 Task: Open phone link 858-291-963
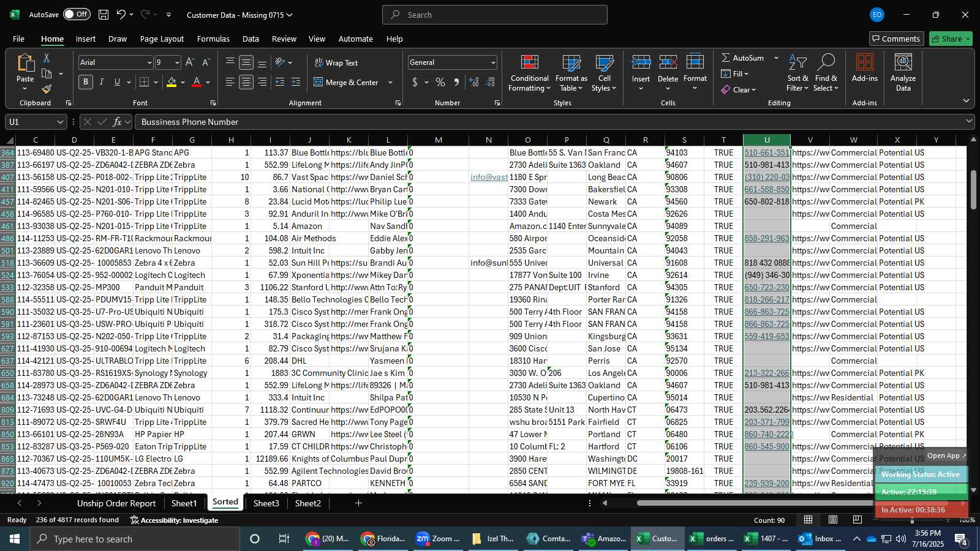point(767,238)
